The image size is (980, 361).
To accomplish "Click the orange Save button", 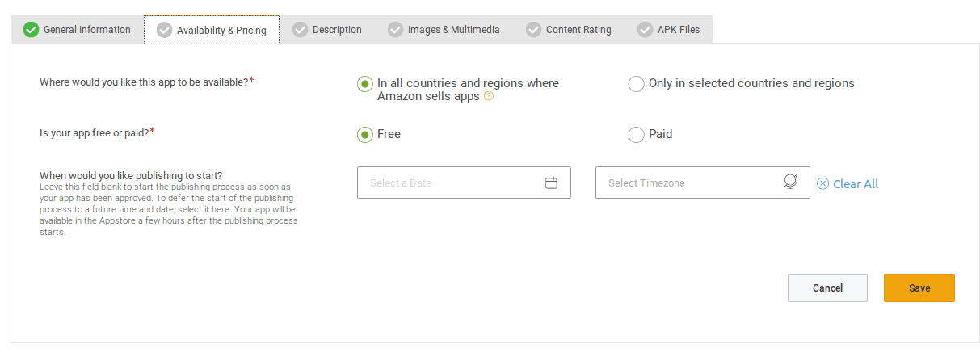I will pos(919,288).
